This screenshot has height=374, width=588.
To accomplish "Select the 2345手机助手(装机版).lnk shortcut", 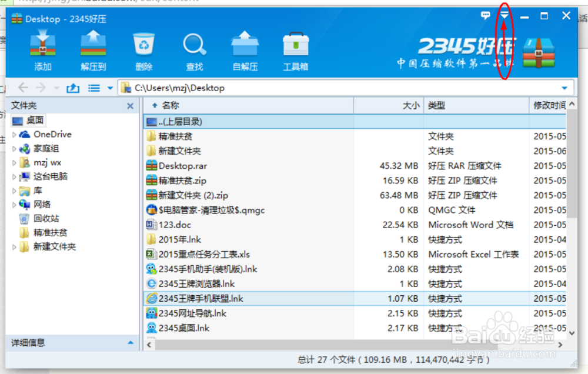I will tap(355, 269).
